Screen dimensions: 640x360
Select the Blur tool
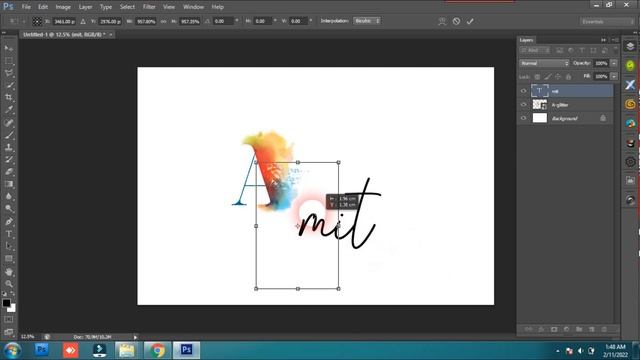[9, 196]
